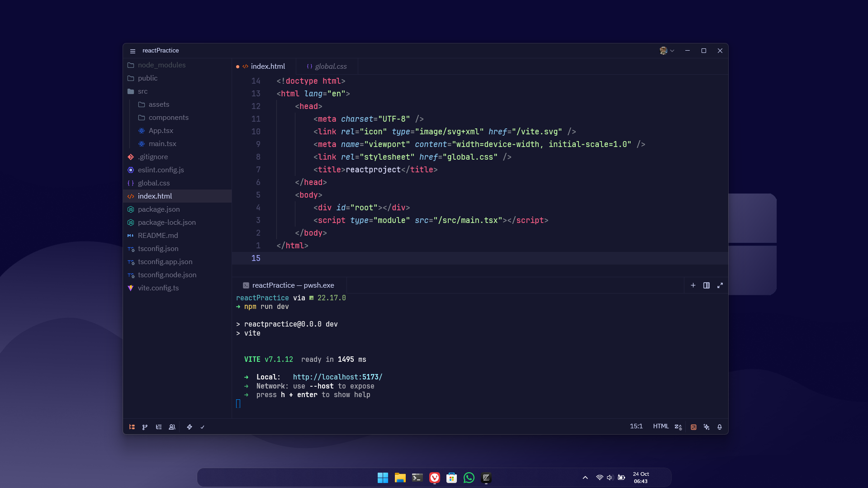
Task: Open main.tsx from the project panel
Action: point(177,144)
